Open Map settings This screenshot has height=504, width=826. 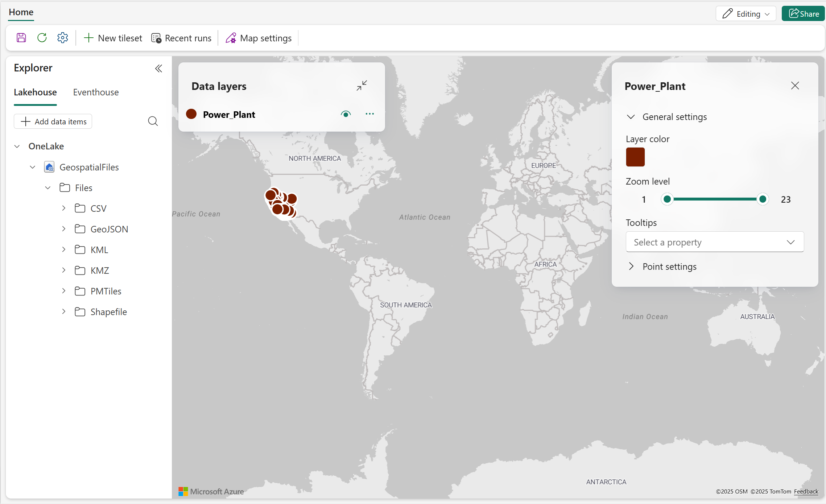259,38
